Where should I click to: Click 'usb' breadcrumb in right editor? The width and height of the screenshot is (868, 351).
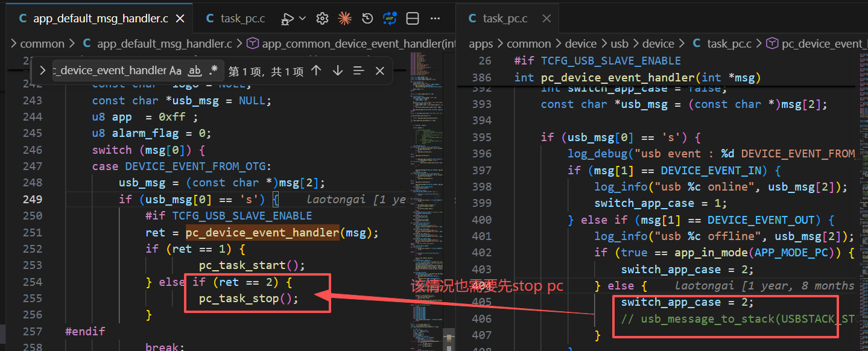619,43
